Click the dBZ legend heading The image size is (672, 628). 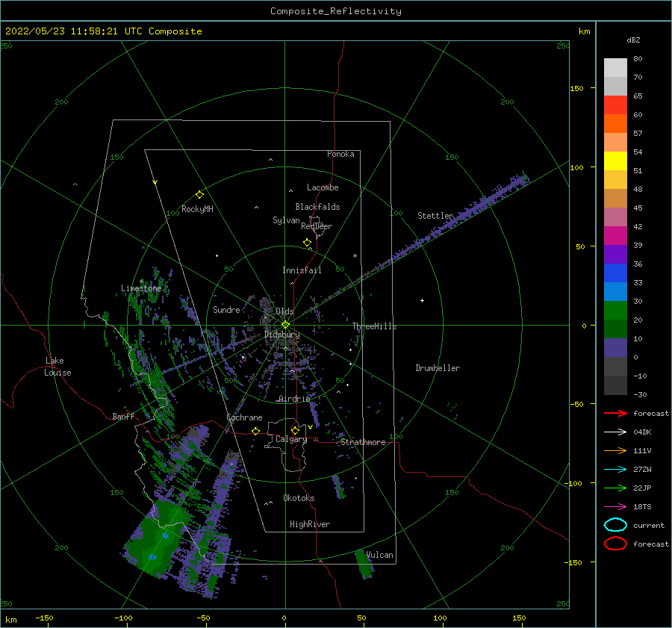tap(633, 40)
